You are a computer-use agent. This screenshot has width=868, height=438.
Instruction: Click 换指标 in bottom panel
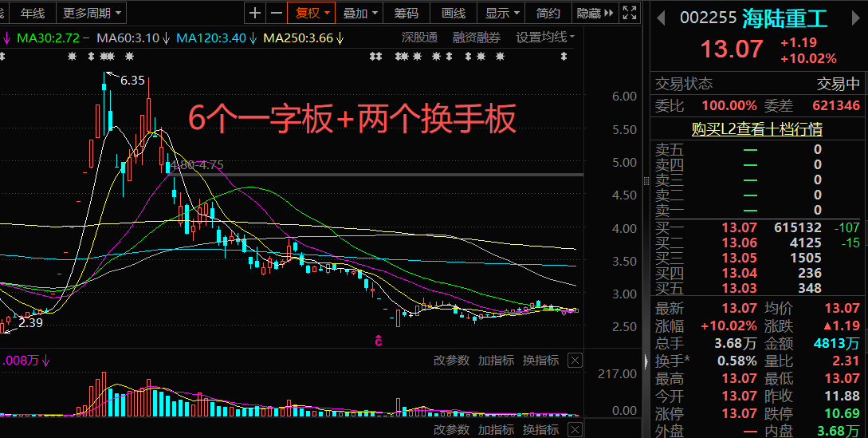[541, 430]
